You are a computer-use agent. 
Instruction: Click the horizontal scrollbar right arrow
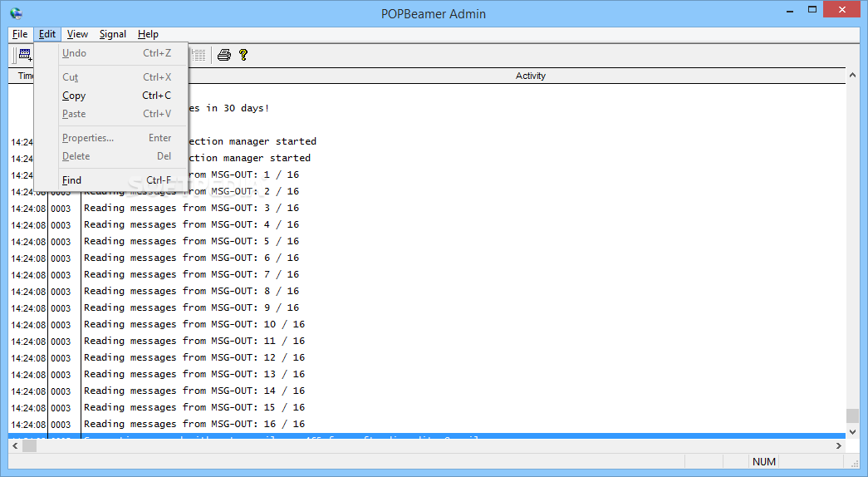[x=839, y=445]
